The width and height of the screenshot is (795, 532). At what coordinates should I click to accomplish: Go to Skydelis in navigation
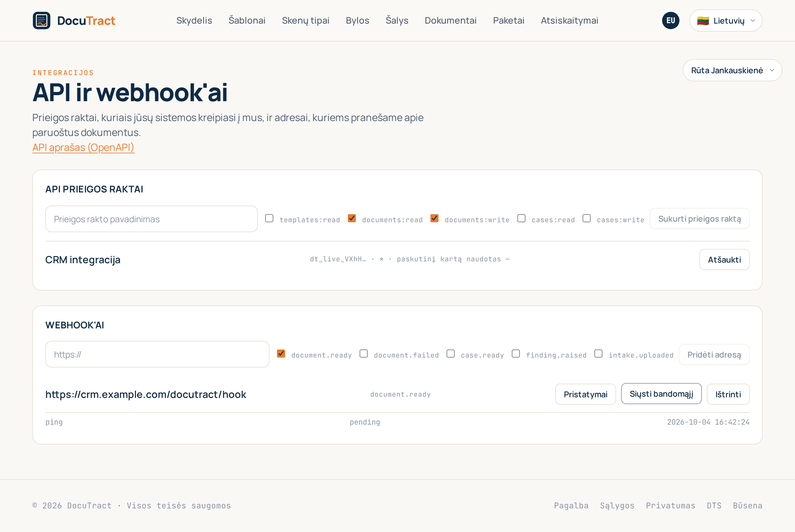[194, 20]
